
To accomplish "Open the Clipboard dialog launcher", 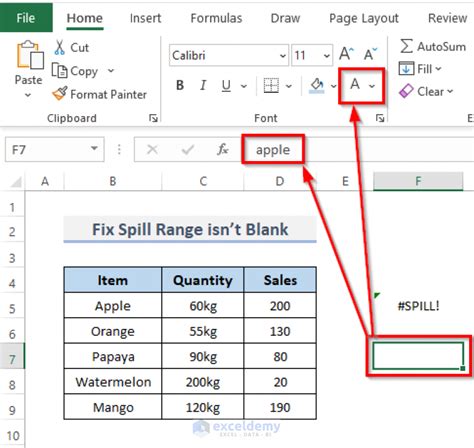I will pyautogui.click(x=153, y=118).
